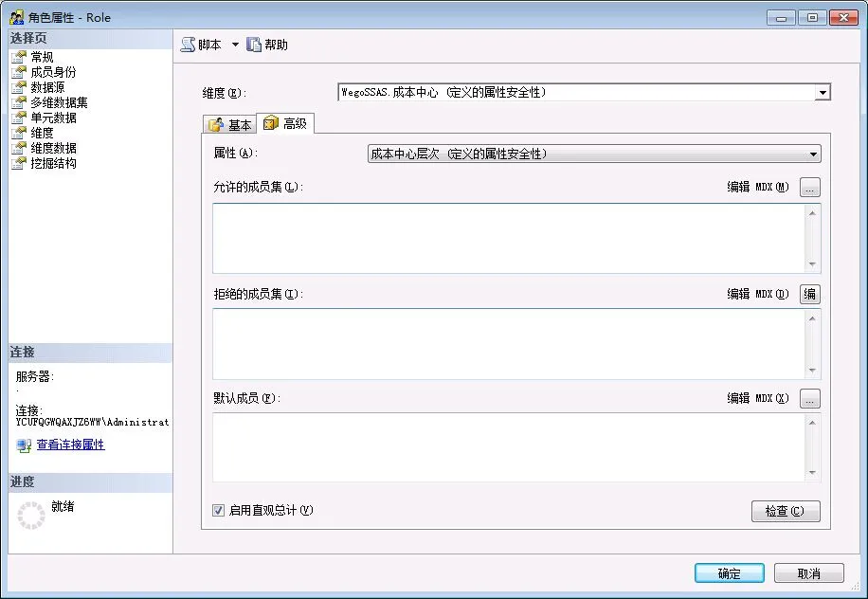The image size is (868, 599).
Task: Click the icon beside 数据源
Action: click(19, 87)
